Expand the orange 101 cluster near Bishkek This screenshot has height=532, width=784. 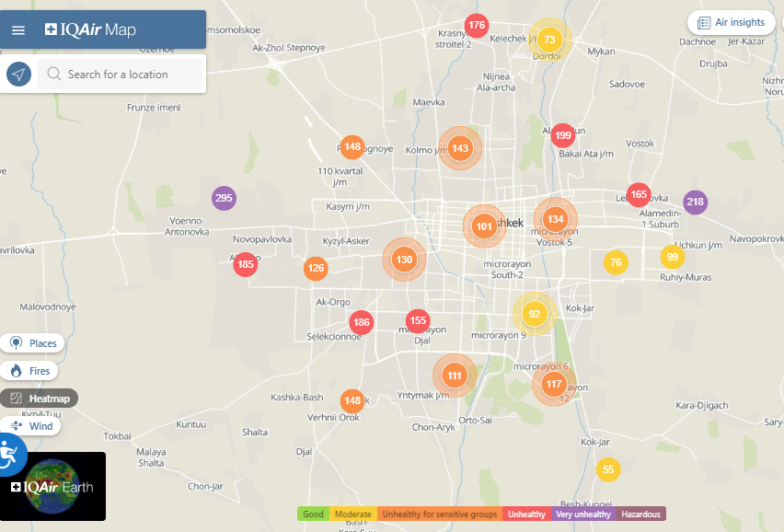(484, 226)
